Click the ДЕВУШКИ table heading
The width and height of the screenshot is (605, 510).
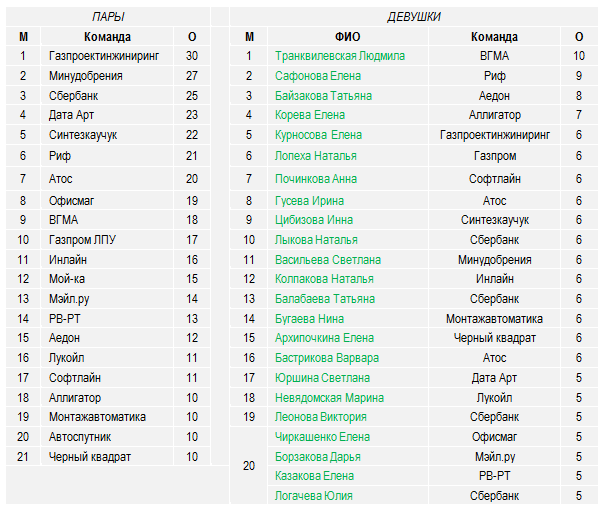pos(414,17)
